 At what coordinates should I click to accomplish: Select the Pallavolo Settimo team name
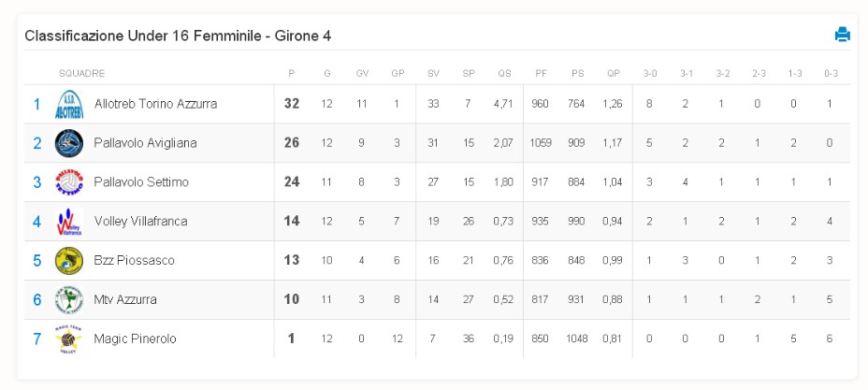click(141, 182)
